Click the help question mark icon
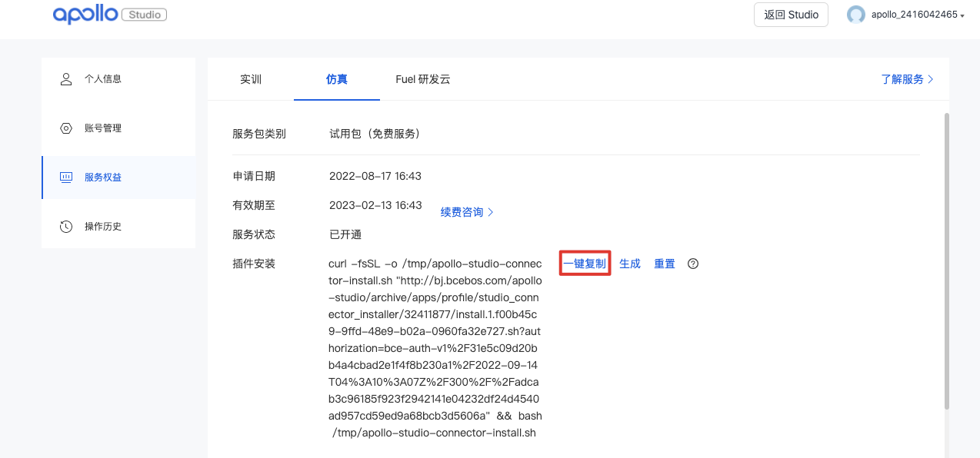The height and width of the screenshot is (458, 980). click(693, 264)
